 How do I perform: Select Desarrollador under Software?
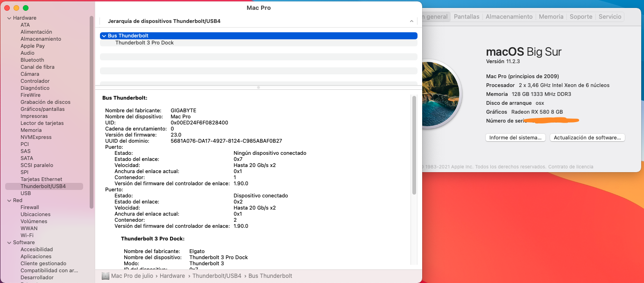click(x=37, y=277)
